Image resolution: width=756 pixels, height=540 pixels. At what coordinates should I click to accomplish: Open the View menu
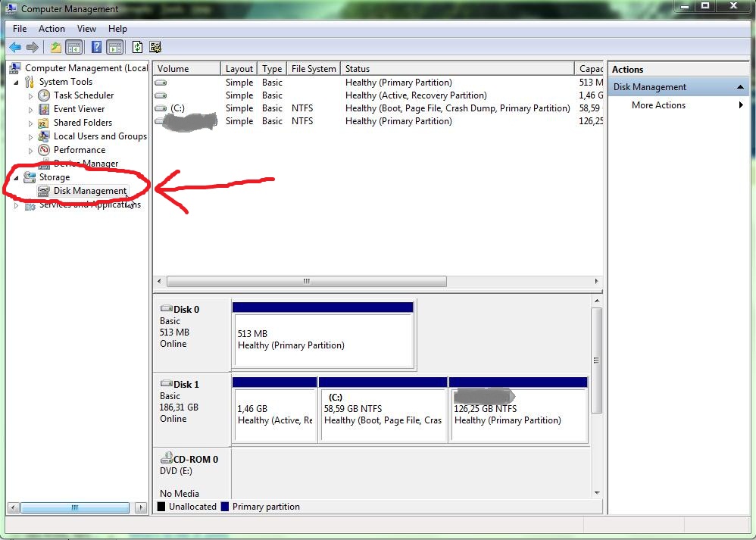(x=87, y=29)
